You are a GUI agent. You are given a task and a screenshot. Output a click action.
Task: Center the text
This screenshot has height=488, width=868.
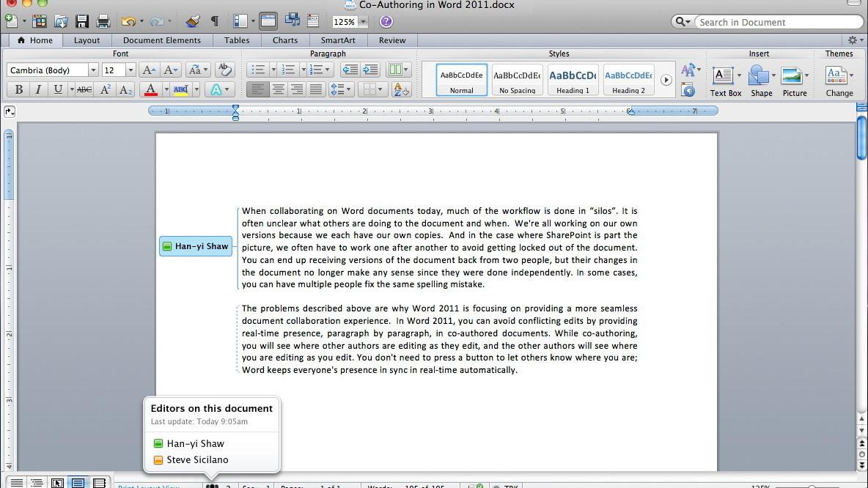[x=278, y=89]
